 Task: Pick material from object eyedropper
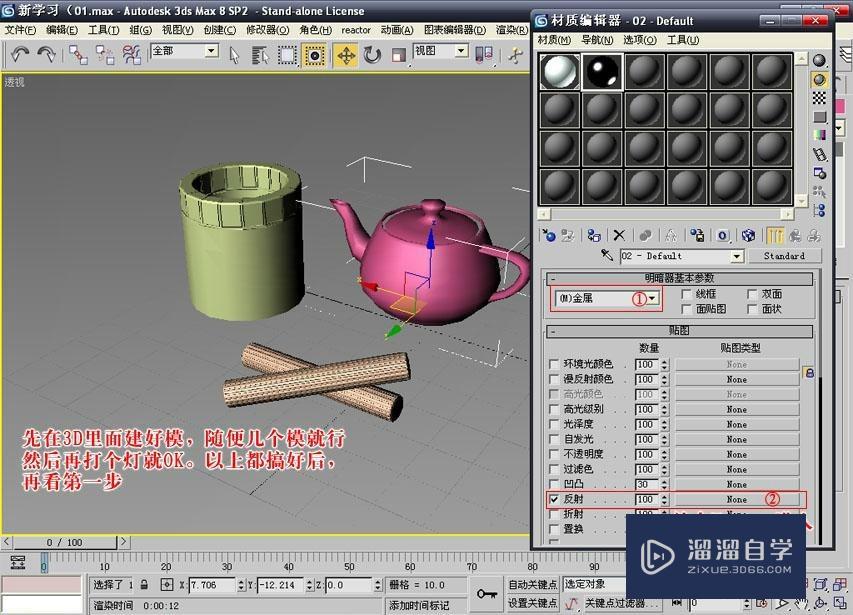coord(607,256)
